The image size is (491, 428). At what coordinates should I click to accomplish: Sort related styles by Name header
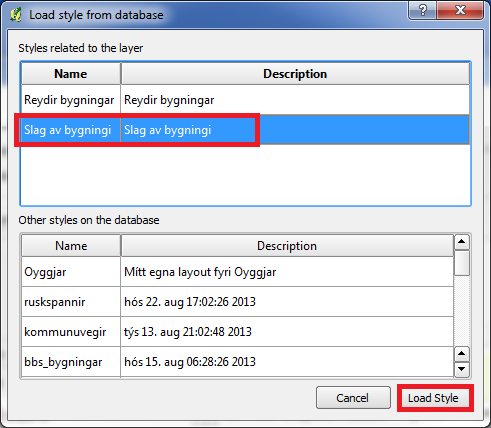coord(71,74)
